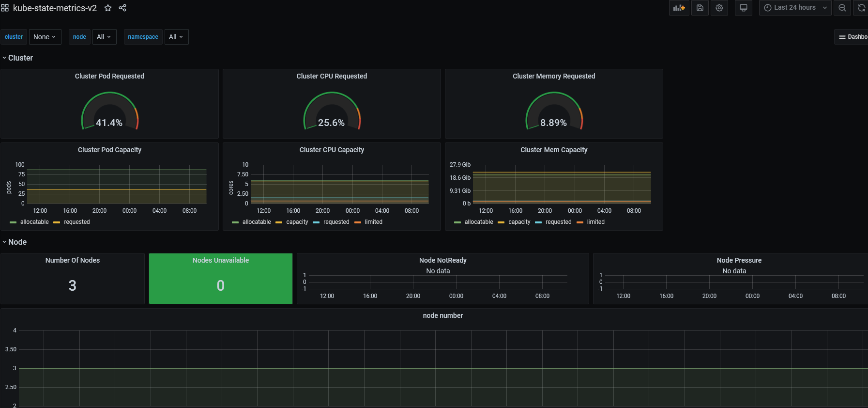Share the dashboard via share icon
This screenshot has height=408, width=868.
tap(122, 8)
